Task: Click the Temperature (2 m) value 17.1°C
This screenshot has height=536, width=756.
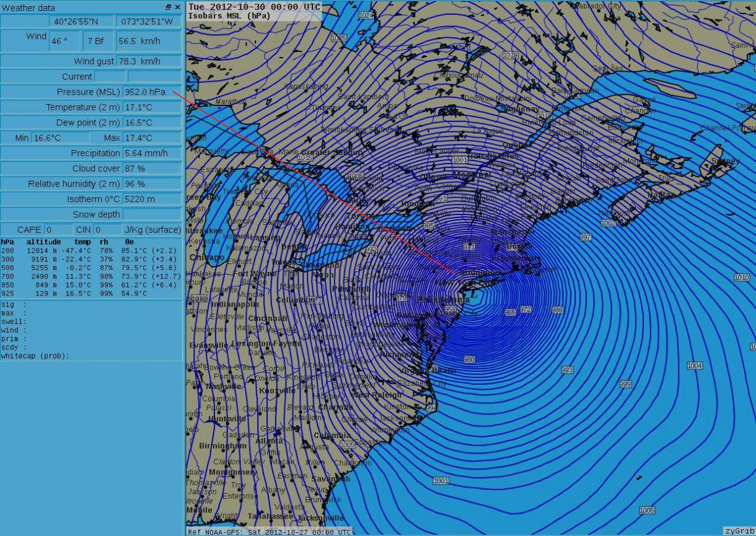Action: (152, 107)
